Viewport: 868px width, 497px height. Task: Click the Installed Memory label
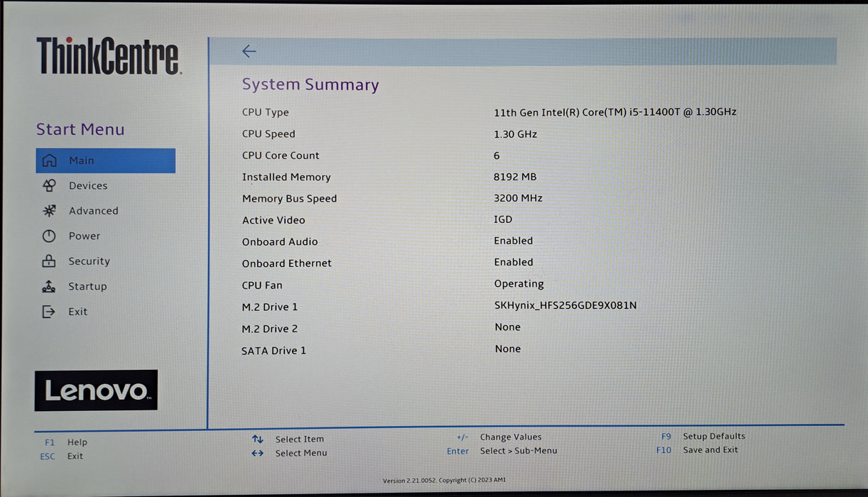pyautogui.click(x=286, y=177)
